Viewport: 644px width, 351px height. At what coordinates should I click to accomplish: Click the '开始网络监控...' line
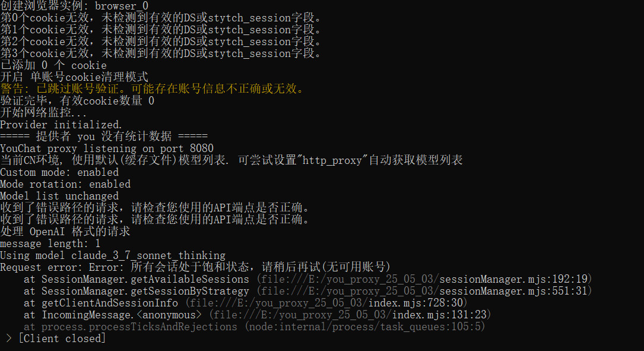(43, 113)
